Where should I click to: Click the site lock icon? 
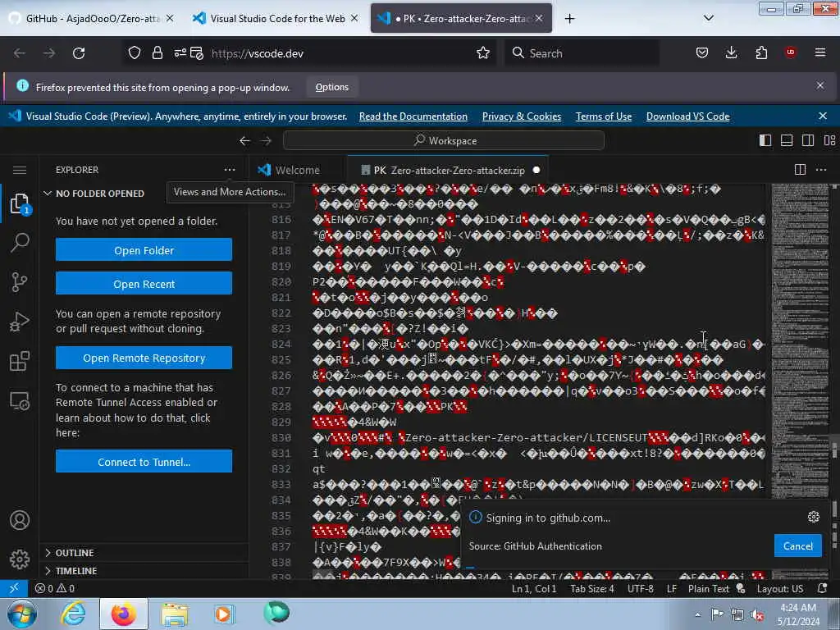(x=157, y=53)
